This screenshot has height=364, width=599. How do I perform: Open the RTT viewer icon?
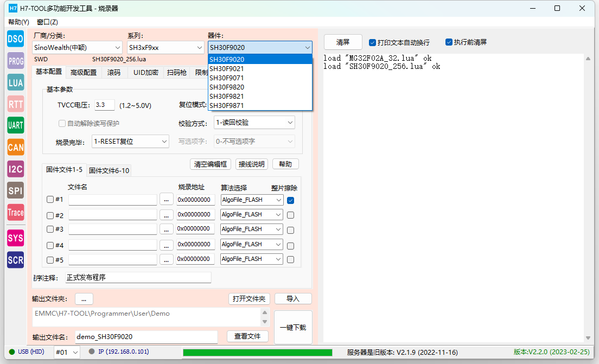pyautogui.click(x=16, y=104)
